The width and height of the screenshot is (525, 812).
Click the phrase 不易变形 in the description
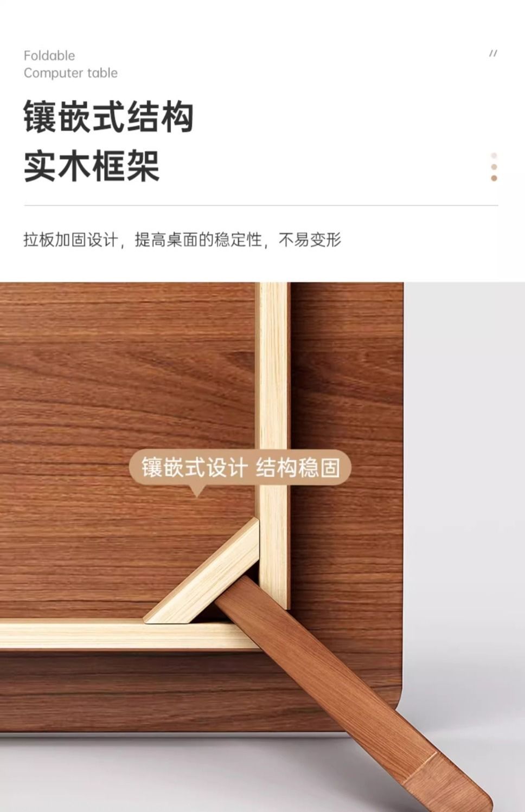(310, 239)
